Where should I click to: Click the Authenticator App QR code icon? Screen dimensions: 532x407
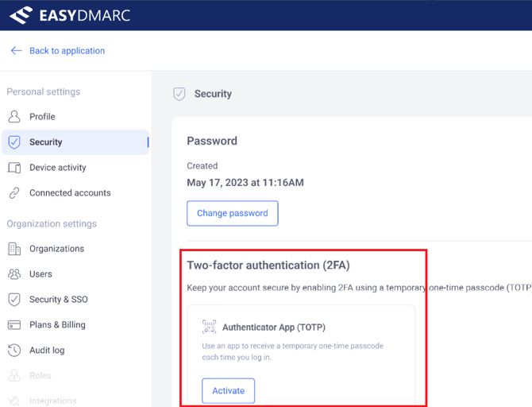[209, 327]
